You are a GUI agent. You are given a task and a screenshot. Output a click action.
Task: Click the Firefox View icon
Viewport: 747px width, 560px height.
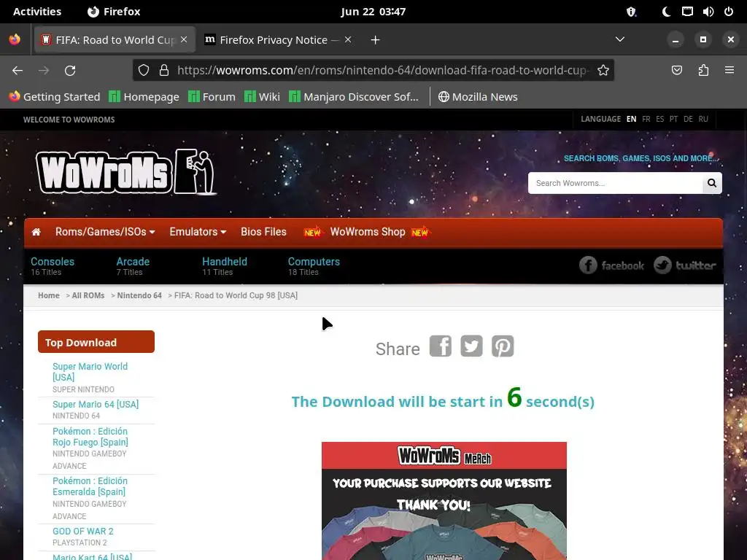click(15, 39)
